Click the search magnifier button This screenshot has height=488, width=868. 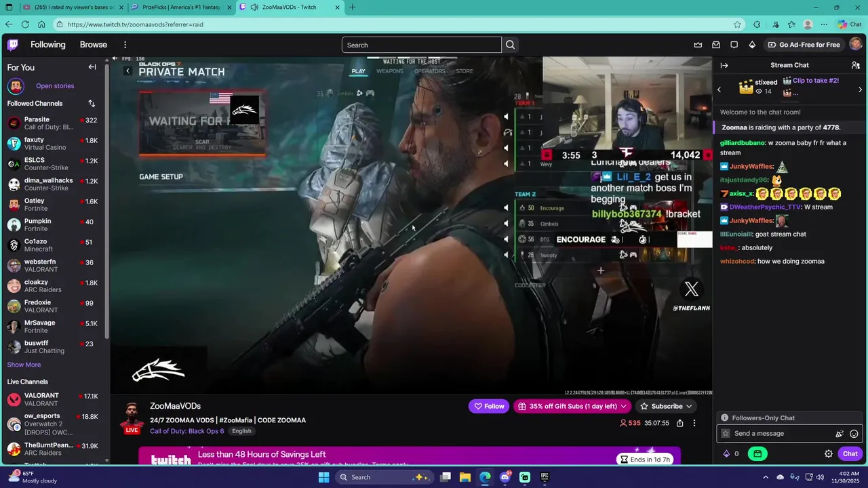point(511,45)
